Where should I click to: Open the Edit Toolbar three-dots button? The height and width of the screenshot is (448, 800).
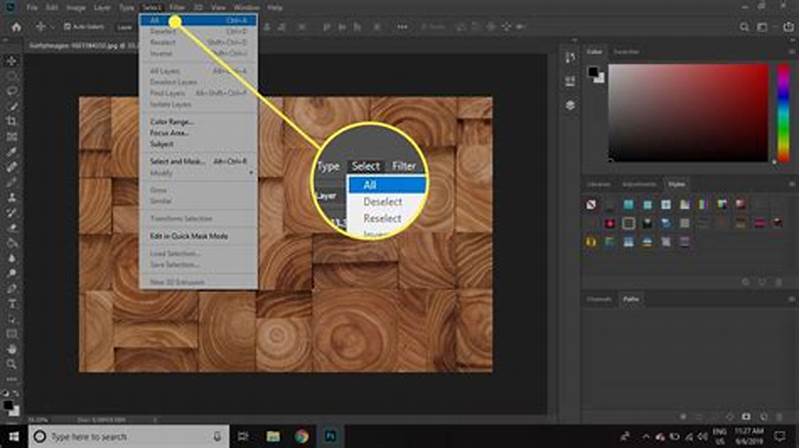[11, 379]
